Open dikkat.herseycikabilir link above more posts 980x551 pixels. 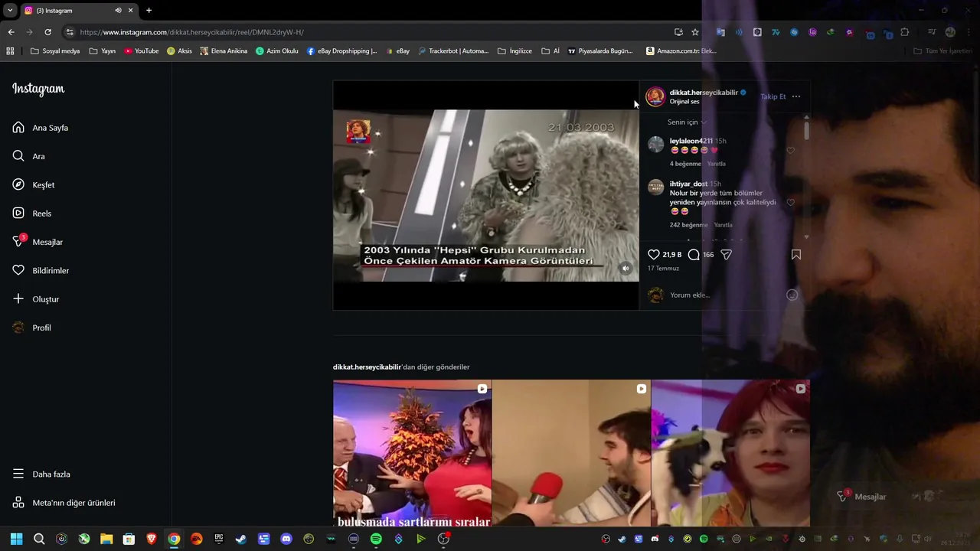pyautogui.click(x=367, y=367)
